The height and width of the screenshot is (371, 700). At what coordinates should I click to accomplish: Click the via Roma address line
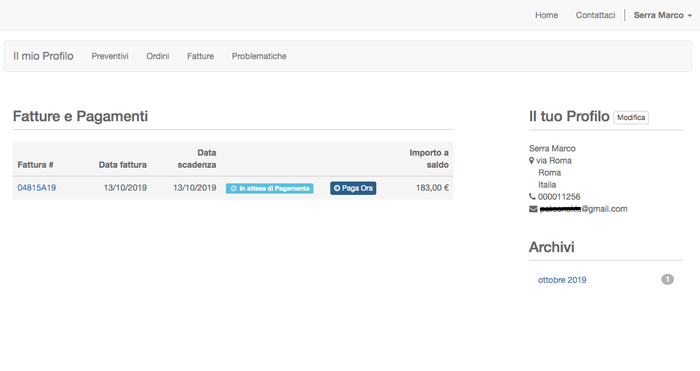(554, 160)
